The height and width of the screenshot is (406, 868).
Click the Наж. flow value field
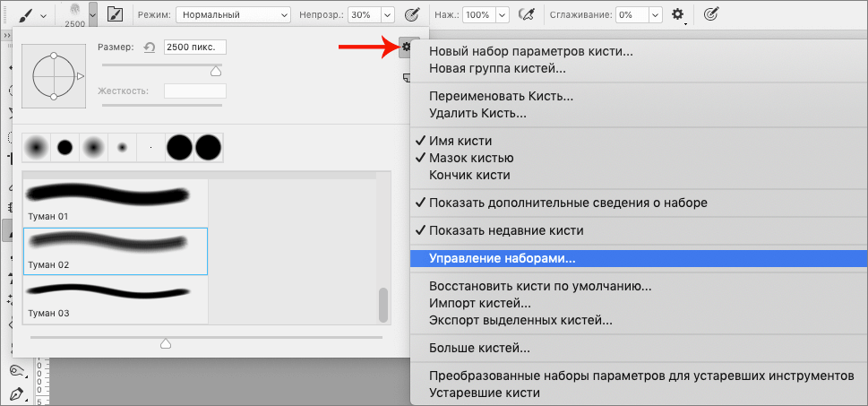point(479,15)
